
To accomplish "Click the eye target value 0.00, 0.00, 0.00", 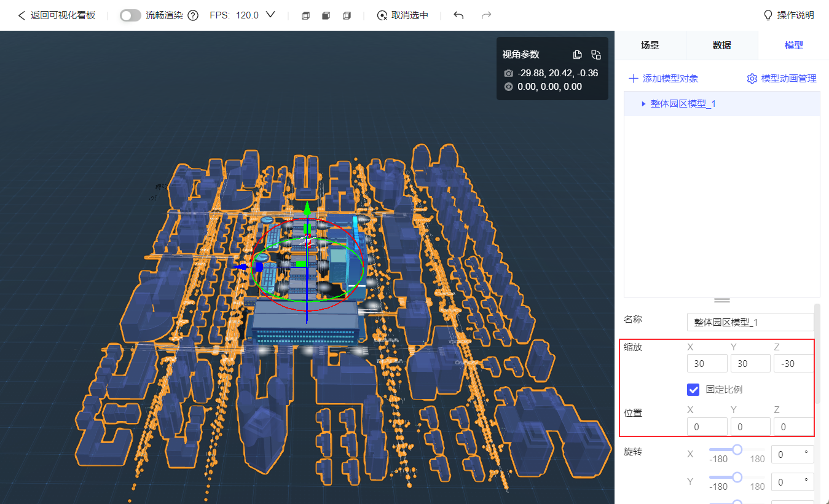I will 549,87.
